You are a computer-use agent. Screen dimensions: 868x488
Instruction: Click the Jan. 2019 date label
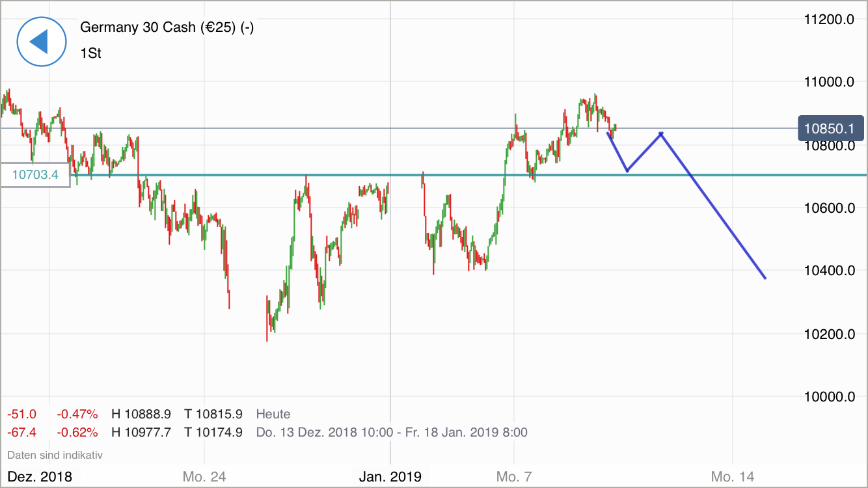pyautogui.click(x=390, y=476)
